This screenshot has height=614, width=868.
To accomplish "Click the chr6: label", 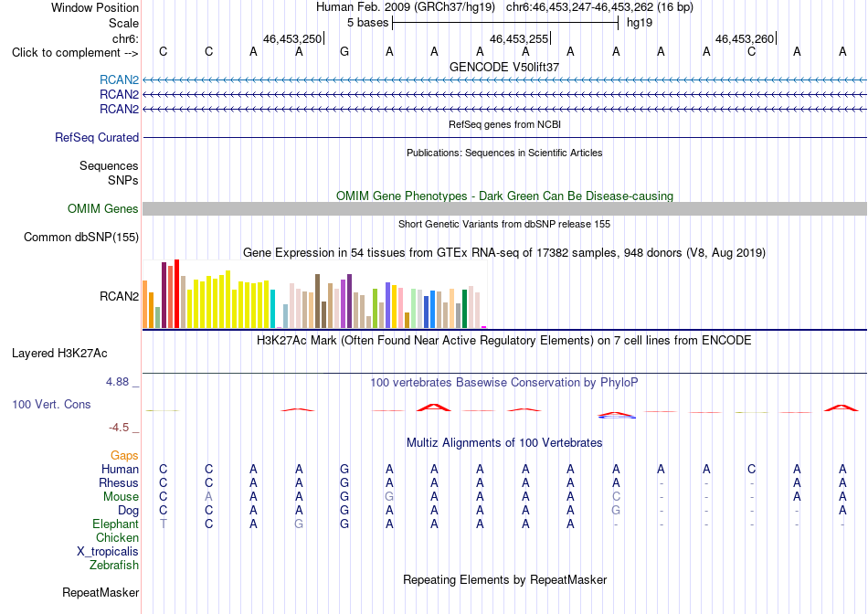I will [x=126, y=38].
